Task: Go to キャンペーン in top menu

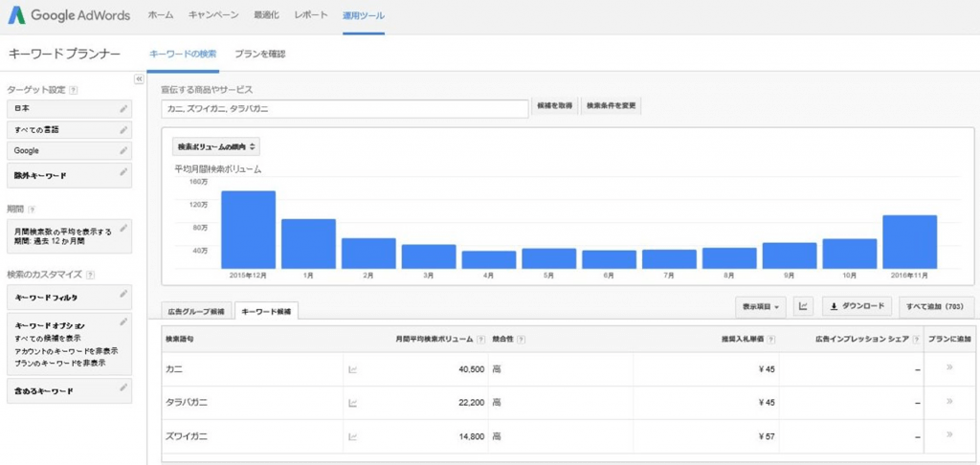Action: click(214, 16)
